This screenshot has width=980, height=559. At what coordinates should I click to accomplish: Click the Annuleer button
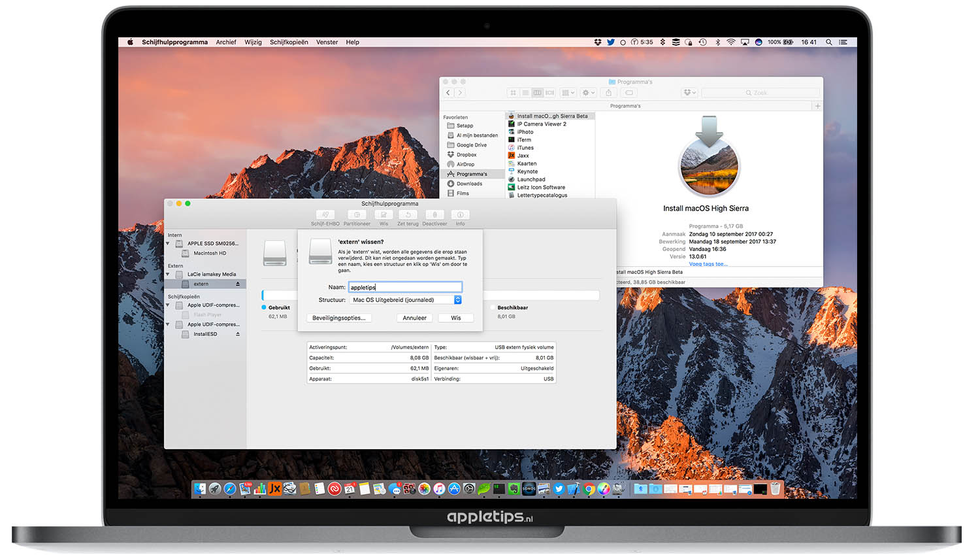click(x=414, y=318)
